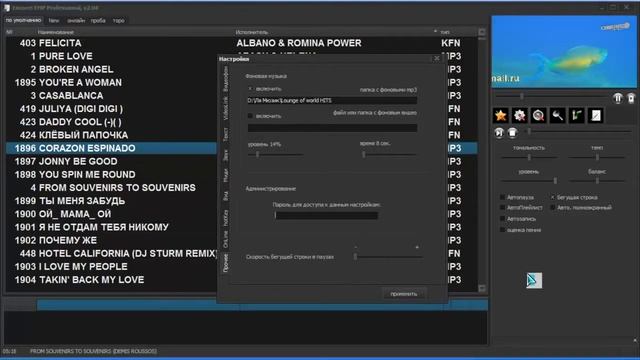
Task: Switch to the проба tab
Action: click(x=98, y=20)
